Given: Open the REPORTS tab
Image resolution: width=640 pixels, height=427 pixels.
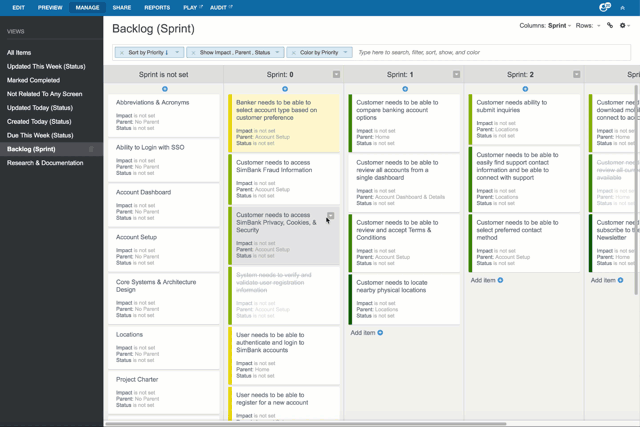Looking at the screenshot, I should click(x=157, y=7).
